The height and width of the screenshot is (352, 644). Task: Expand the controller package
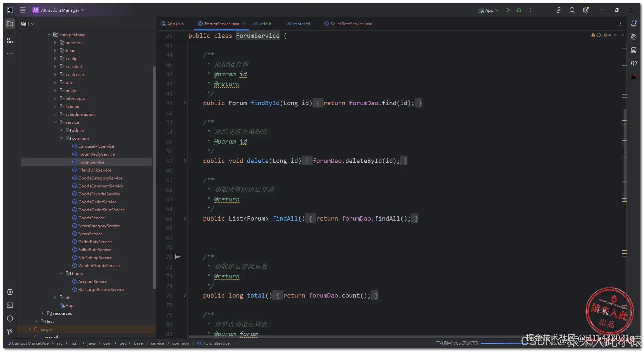pyautogui.click(x=55, y=74)
